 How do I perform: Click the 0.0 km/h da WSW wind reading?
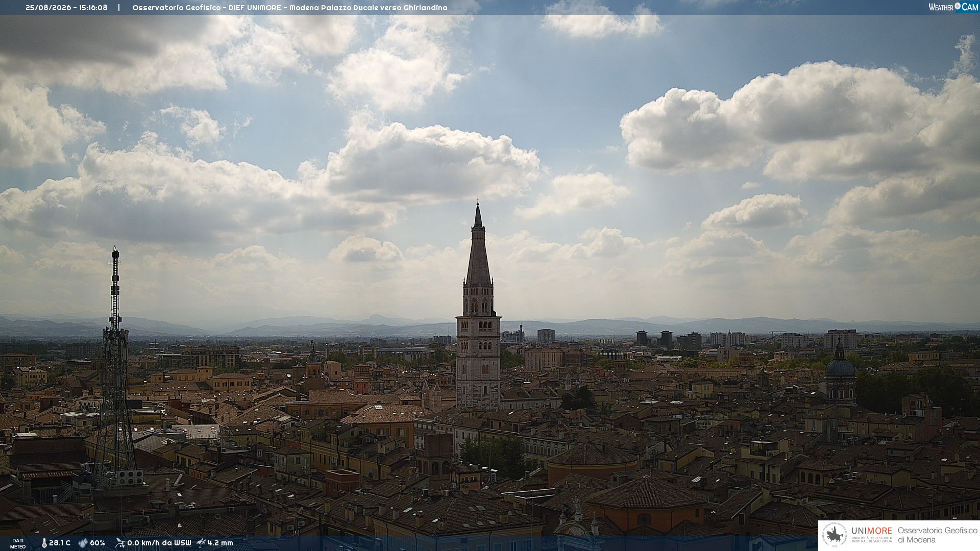pos(159,543)
